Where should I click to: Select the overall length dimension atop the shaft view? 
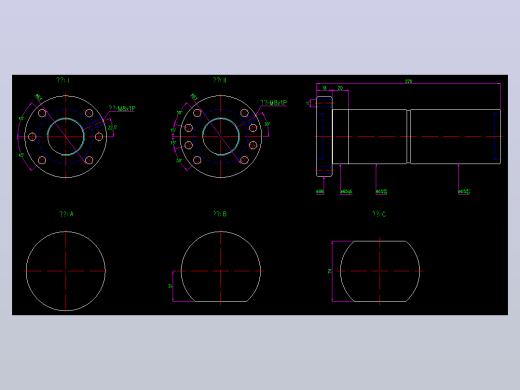[x=408, y=81]
